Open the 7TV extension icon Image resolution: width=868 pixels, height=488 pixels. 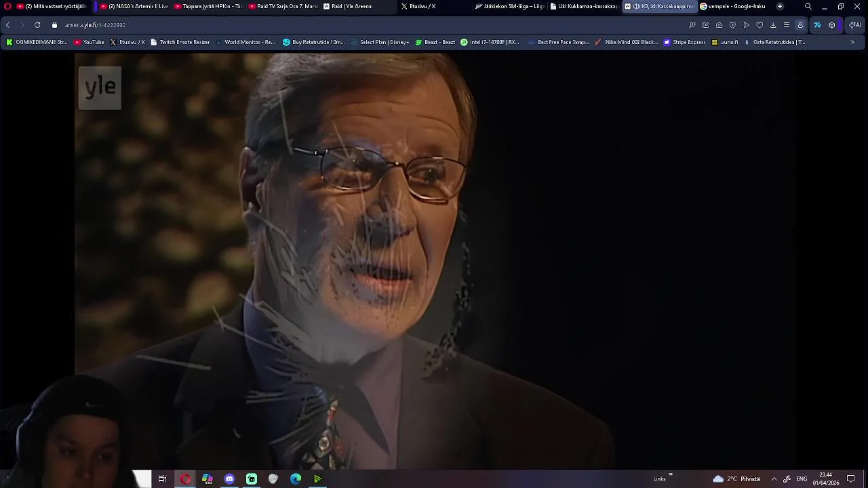click(x=817, y=25)
